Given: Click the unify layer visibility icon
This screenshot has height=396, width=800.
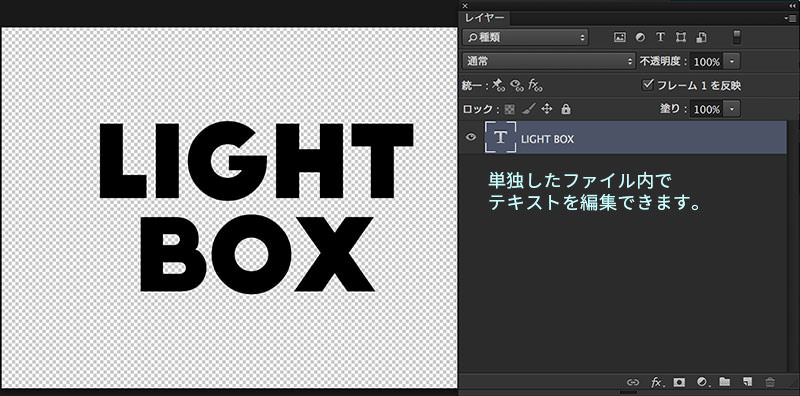Looking at the screenshot, I should pyautogui.click(x=517, y=85).
